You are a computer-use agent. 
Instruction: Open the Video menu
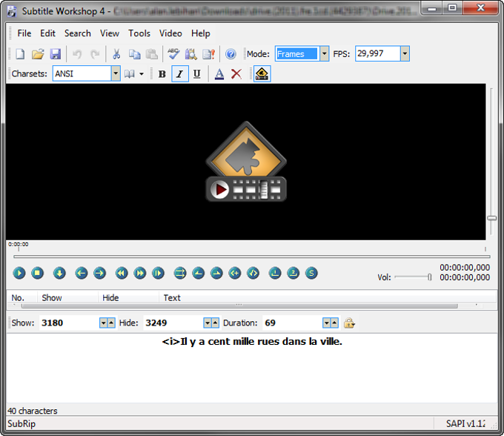click(x=170, y=33)
